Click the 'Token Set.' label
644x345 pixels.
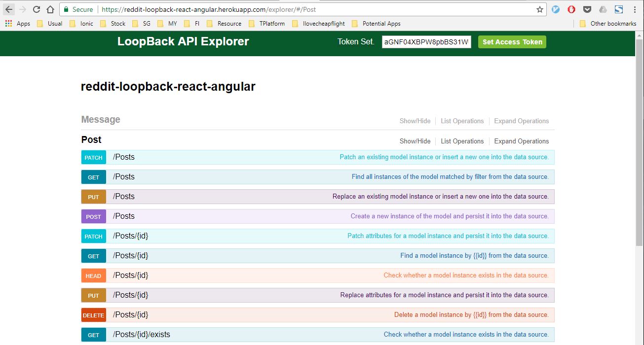pos(356,42)
